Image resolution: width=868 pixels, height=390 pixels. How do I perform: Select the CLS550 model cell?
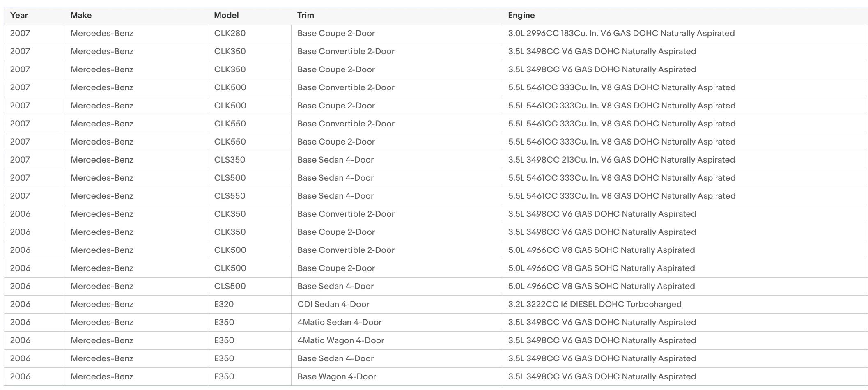click(x=250, y=196)
